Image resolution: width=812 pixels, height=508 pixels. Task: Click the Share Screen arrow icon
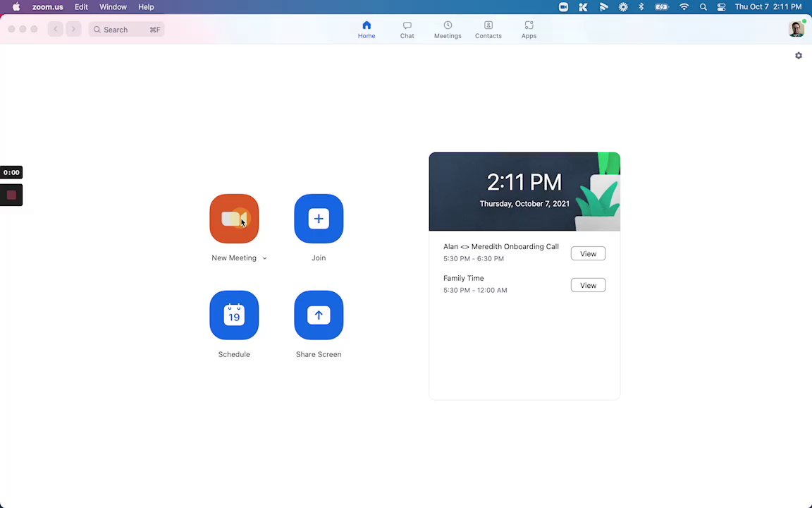pos(319,315)
